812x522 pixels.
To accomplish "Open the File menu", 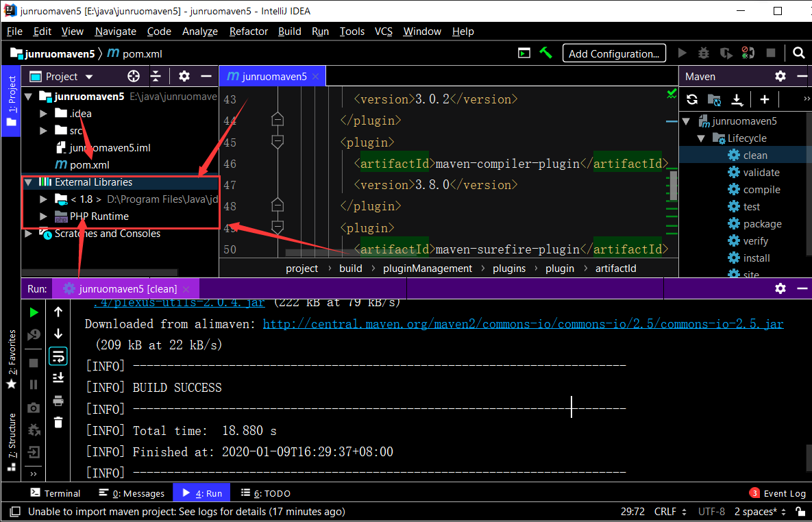I will coord(14,32).
